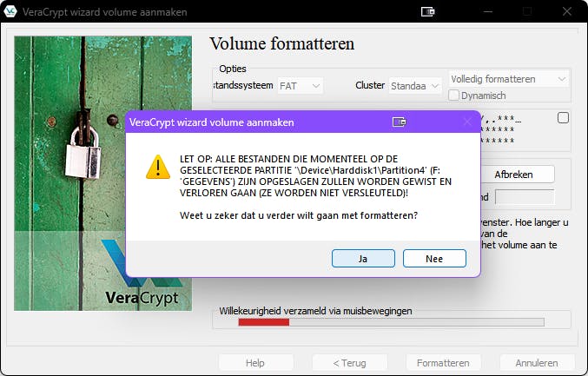Image resolution: width=588 pixels, height=376 pixels.
Task: Click the yellow warning triangle icon
Action: point(158,167)
